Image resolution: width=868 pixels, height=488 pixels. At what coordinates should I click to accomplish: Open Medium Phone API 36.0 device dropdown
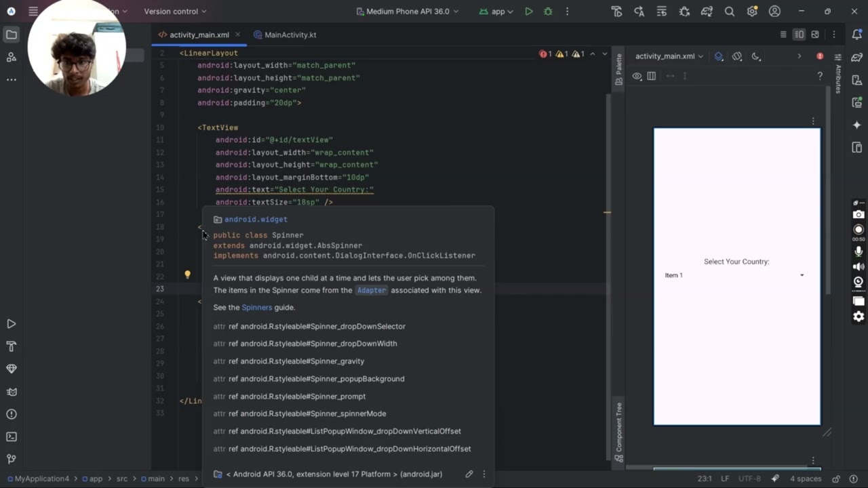(408, 12)
